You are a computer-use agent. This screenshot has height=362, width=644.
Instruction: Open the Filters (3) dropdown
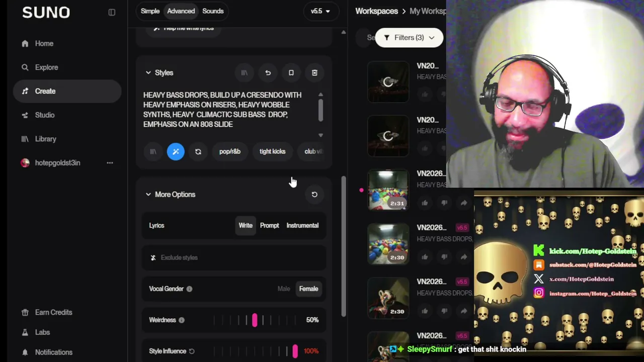click(x=409, y=38)
